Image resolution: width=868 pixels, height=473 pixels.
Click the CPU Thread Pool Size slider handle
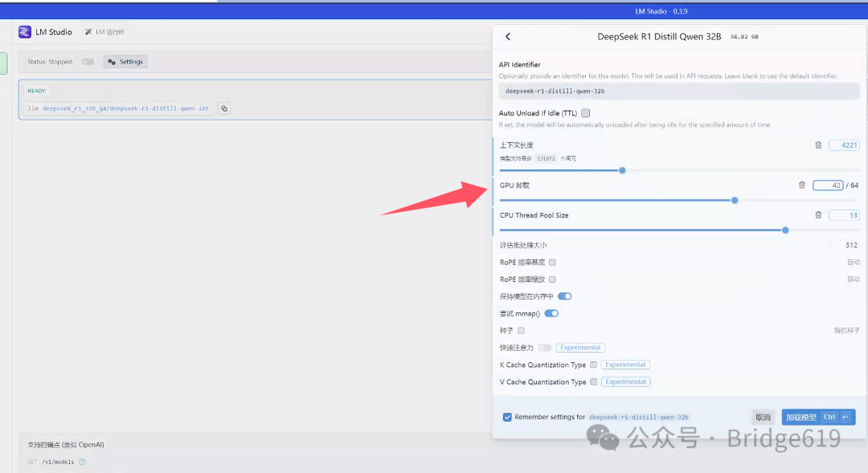click(785, 230)
